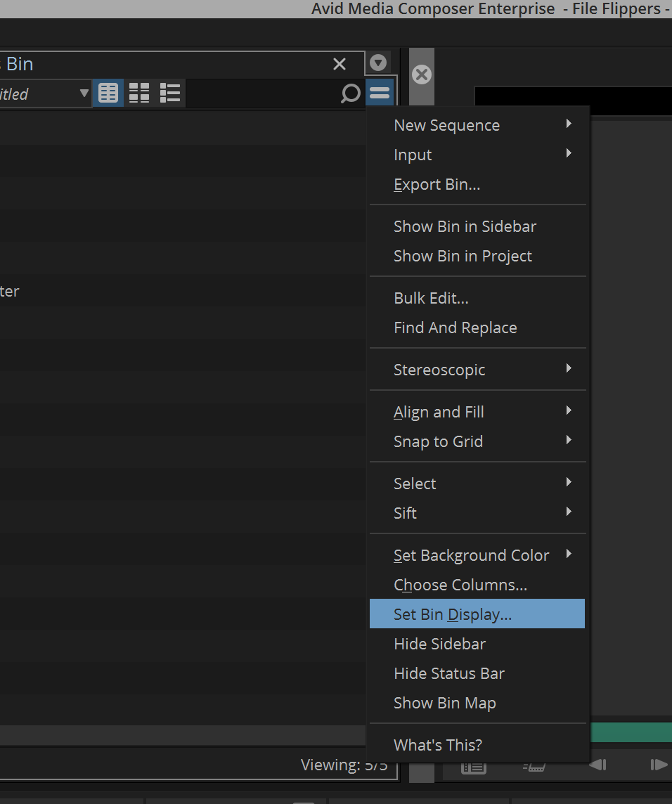This screenshot has height=804, width=672.
Task: Open bin view preset dropdown arrow
Action: tap(84, 93)
